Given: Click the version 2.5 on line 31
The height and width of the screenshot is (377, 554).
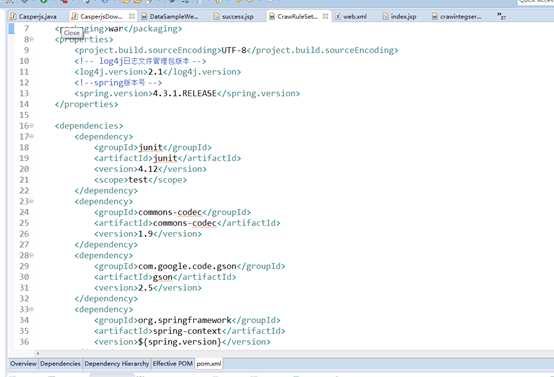Looking at the screenshot, I should (x=145, y=288).
